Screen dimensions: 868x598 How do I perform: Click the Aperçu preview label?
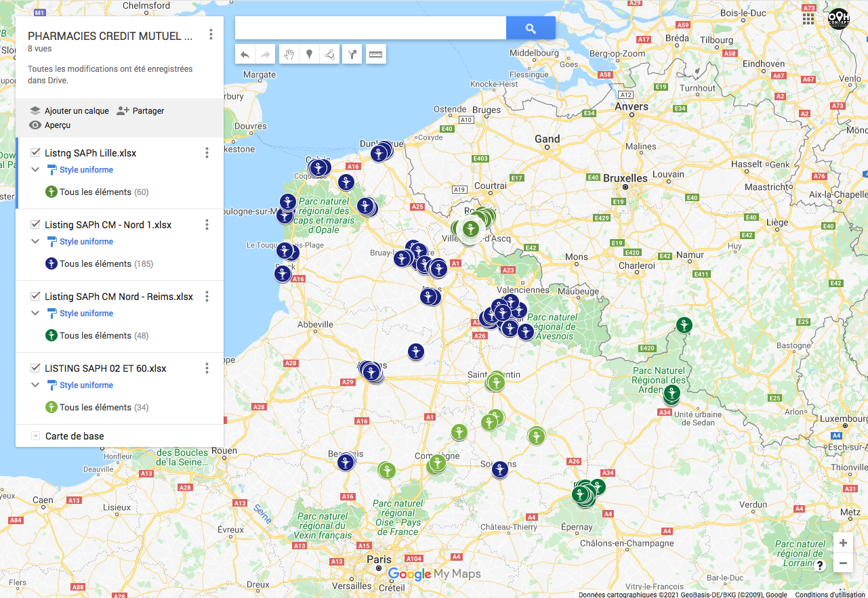pos(58,125)
